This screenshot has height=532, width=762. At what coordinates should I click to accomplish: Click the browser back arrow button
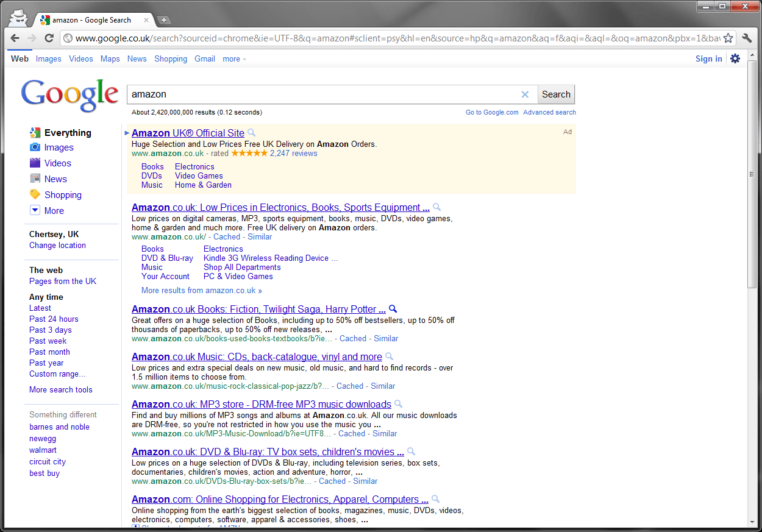click(15, 38)
